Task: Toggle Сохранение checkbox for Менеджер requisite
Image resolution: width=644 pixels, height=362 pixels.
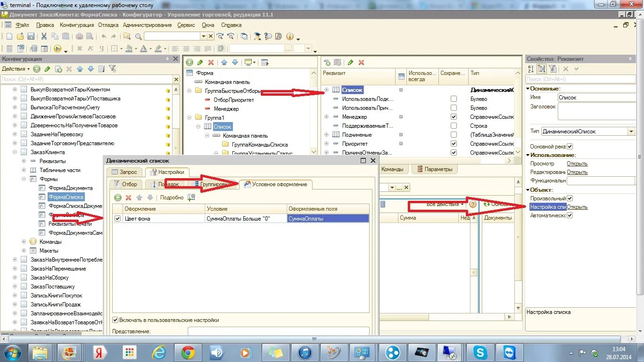Action: pyautogui.click(x=454, y=117)
